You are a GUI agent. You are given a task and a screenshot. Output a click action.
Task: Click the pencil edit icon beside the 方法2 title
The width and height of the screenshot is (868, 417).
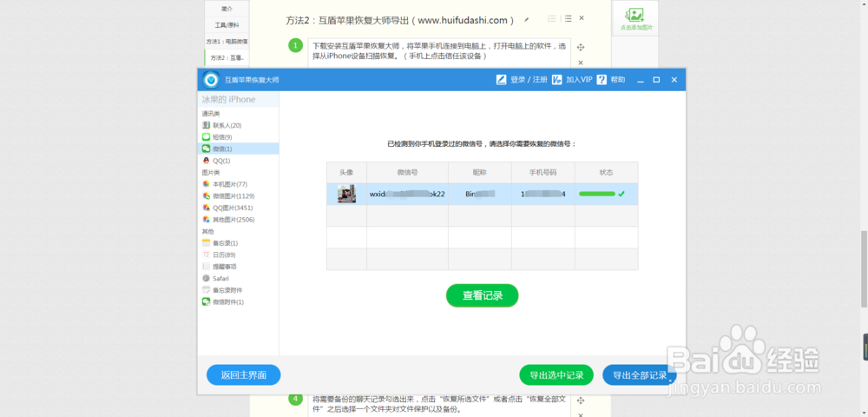coord(527,19)
